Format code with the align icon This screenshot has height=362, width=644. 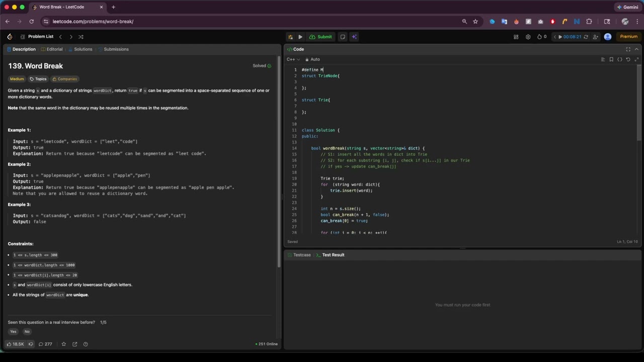[x=603, y=59]
